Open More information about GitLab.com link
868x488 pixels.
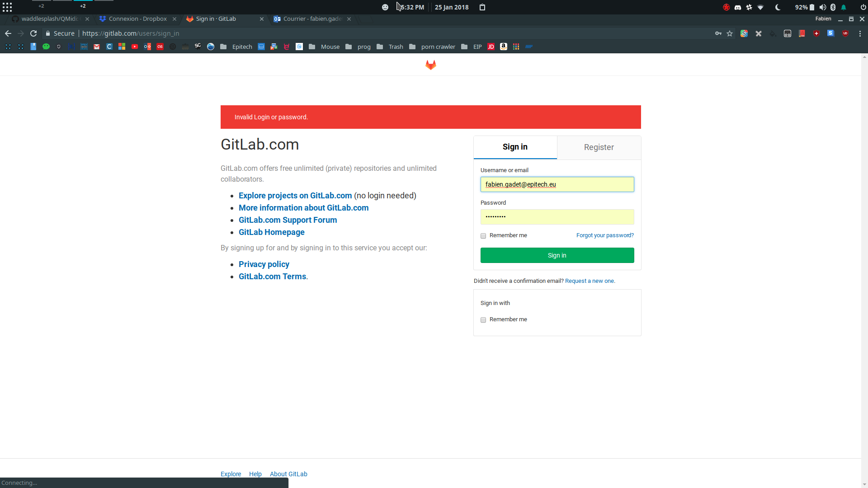coord(304,208)
